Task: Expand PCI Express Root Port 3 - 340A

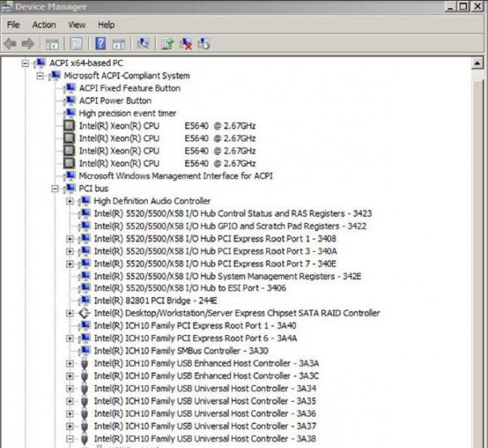Action: [69, 251]
